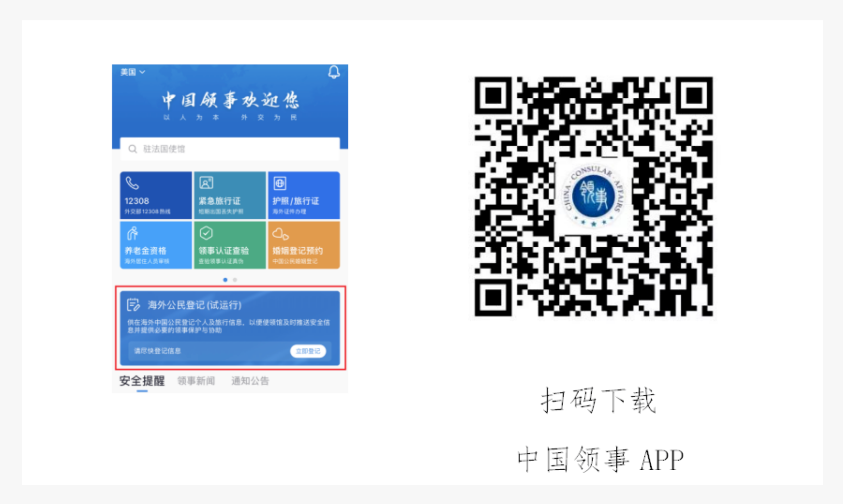
Task: Tap the search magnifier icon
Action: [x=133, y=149]
